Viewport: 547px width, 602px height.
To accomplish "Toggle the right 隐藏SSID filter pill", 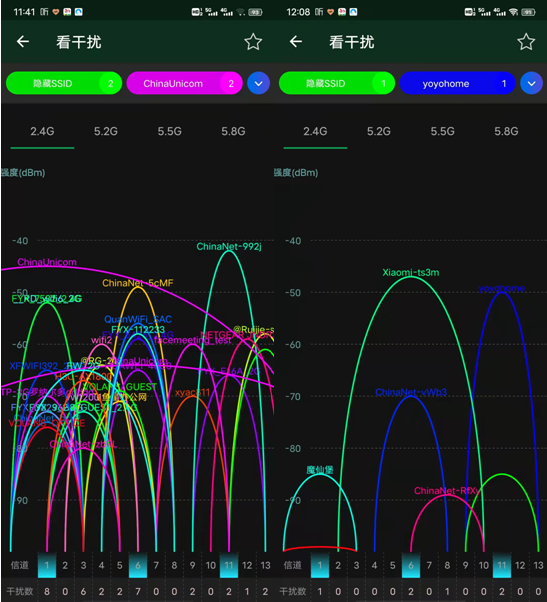I will [337, 83].
